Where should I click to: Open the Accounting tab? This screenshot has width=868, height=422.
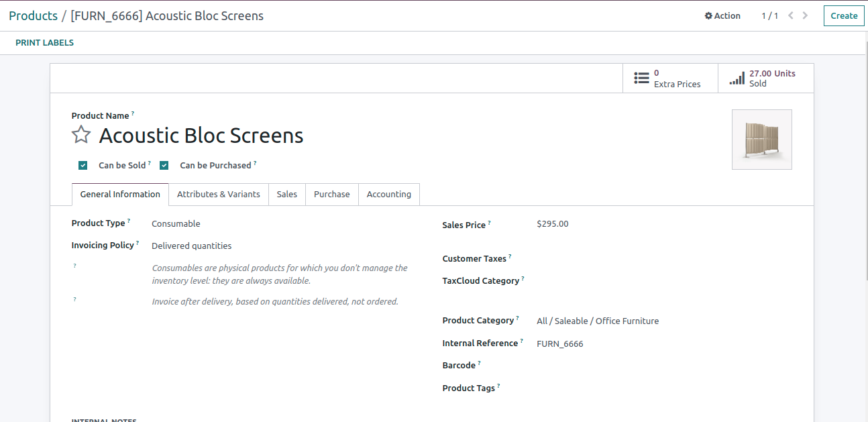(x=388, y=195)
